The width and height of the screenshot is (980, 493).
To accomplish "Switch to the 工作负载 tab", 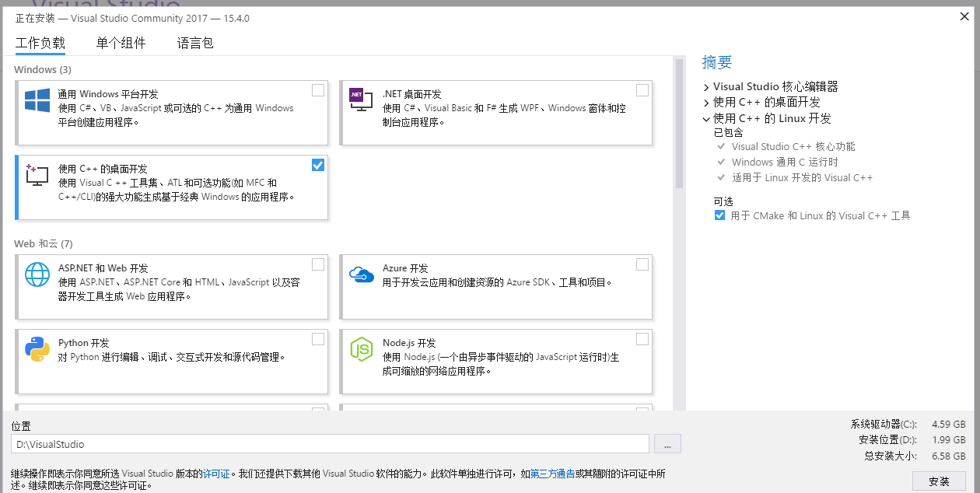I will click(x=40, y=44).
